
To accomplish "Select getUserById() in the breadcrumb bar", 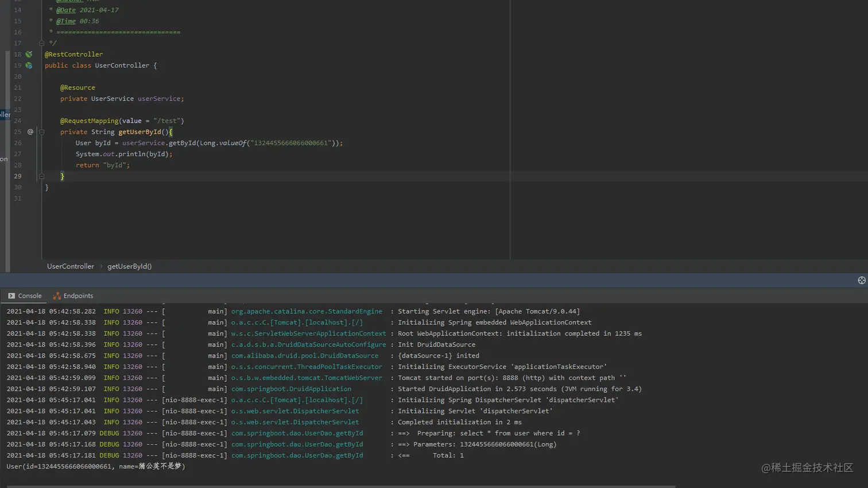I will [x=130, y=266].
